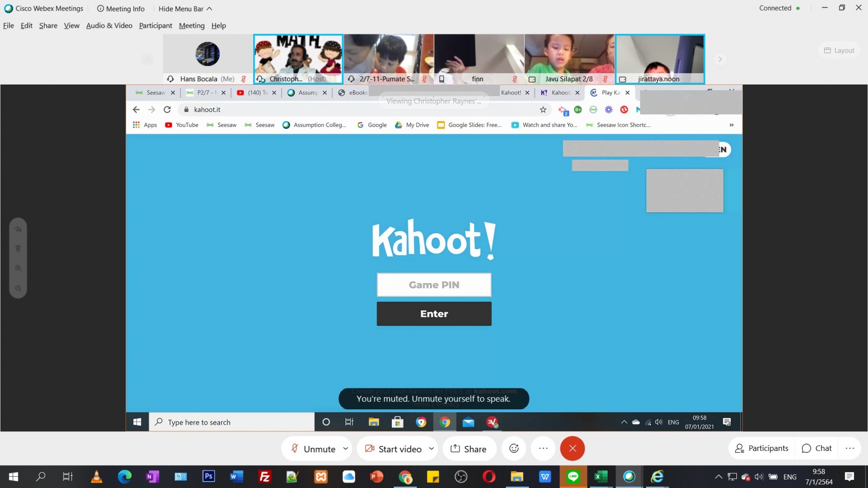
Task: Open Windows search from taskbar
Action: 41,477
